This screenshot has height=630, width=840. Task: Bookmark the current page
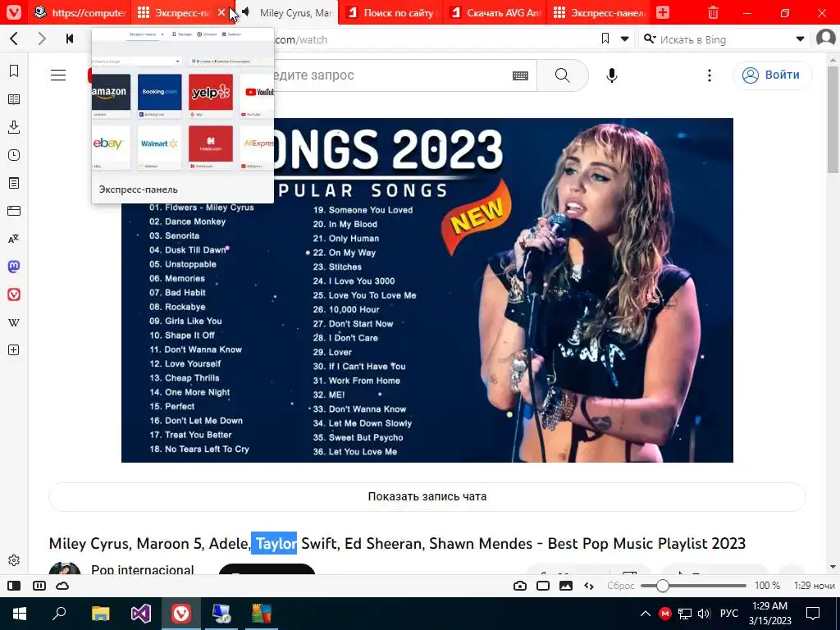[x=605, y=39]
